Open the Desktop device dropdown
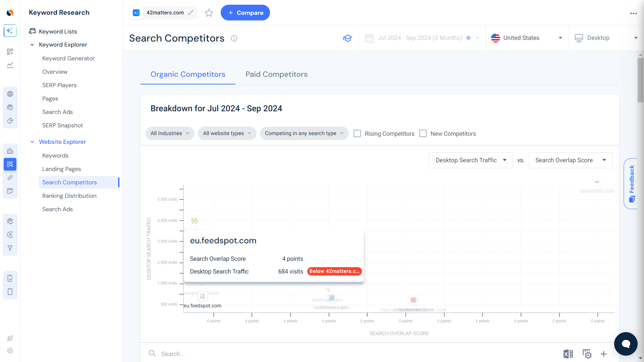The image size is (644, 362). coord(606,38)
